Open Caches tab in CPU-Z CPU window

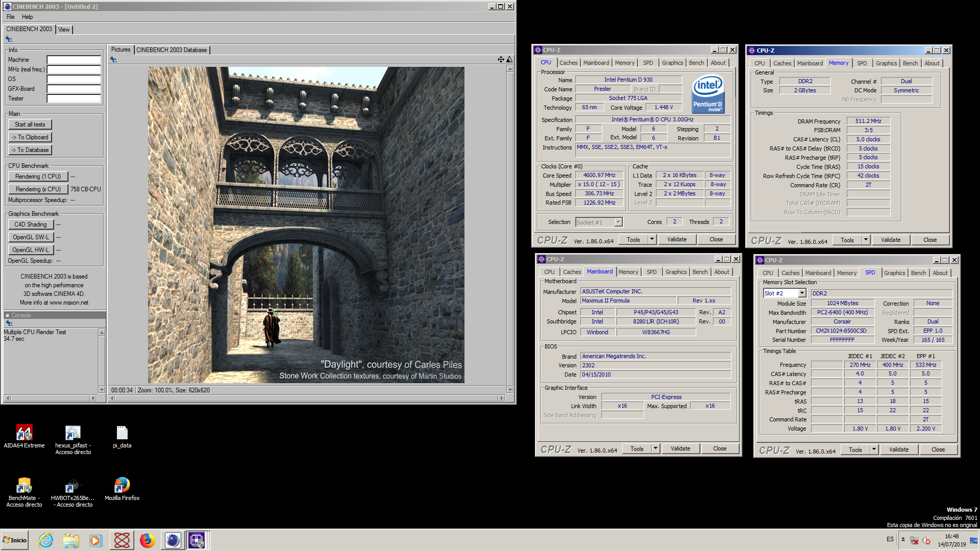[x=568, y=63]
